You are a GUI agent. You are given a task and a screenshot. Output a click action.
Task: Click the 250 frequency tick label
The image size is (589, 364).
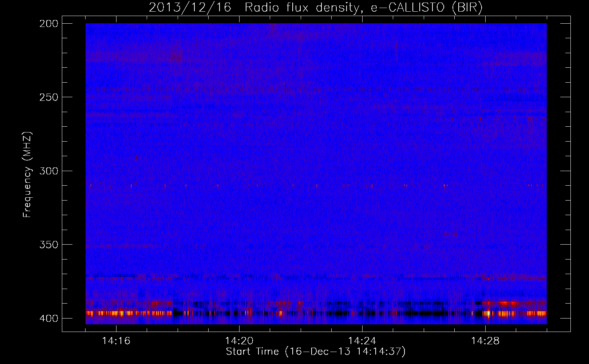(49, 97)
